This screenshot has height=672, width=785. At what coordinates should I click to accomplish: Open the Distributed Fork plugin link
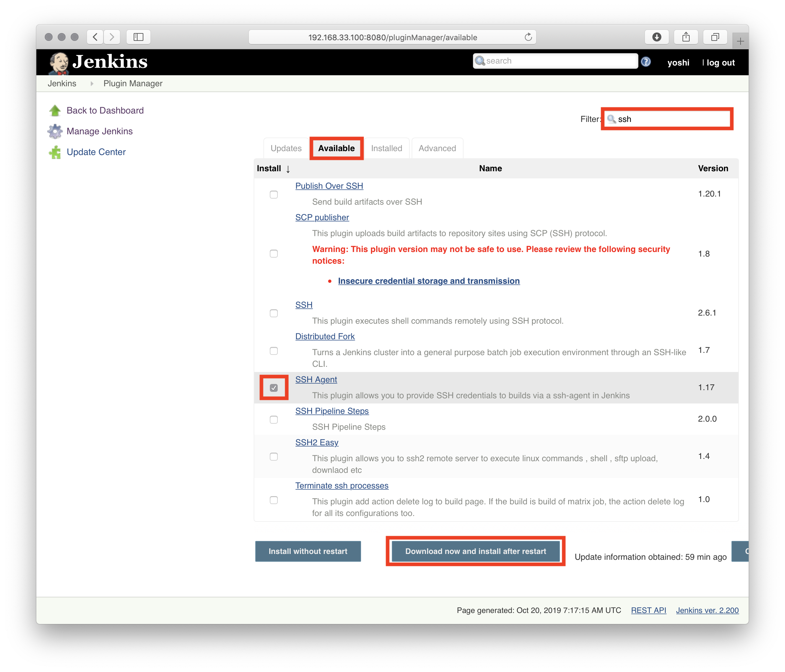point(325,336)
